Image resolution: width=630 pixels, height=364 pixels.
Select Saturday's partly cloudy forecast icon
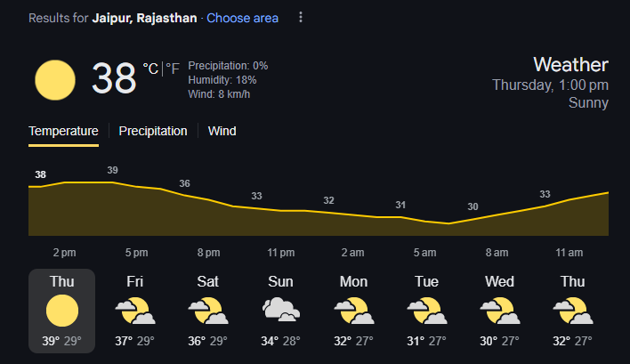[208, 311]
